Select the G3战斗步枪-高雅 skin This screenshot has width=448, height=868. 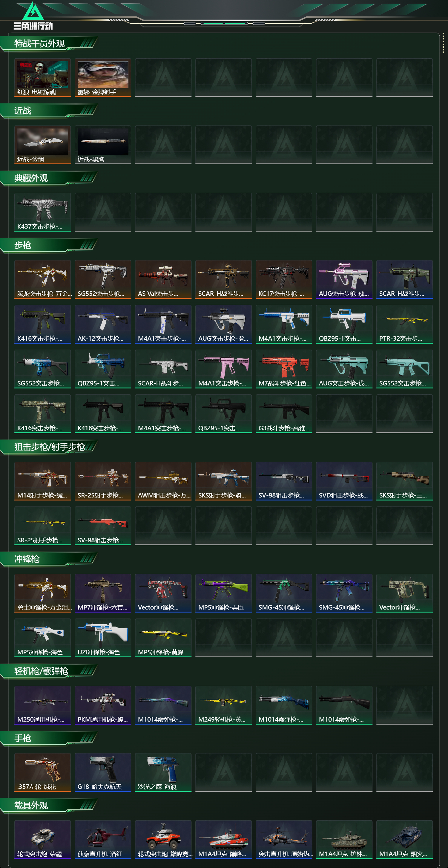pyautogui.click(x=284, y=414)
